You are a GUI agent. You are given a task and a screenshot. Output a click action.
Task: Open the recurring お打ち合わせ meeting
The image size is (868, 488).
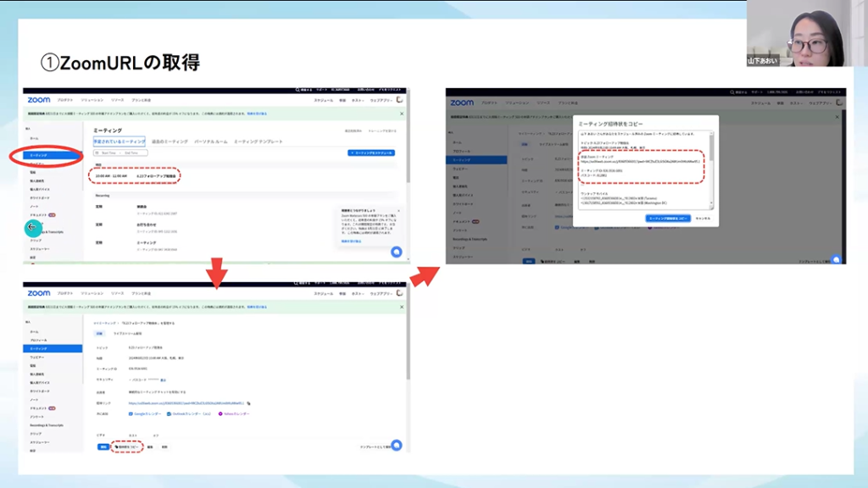(x=147, y=225)
